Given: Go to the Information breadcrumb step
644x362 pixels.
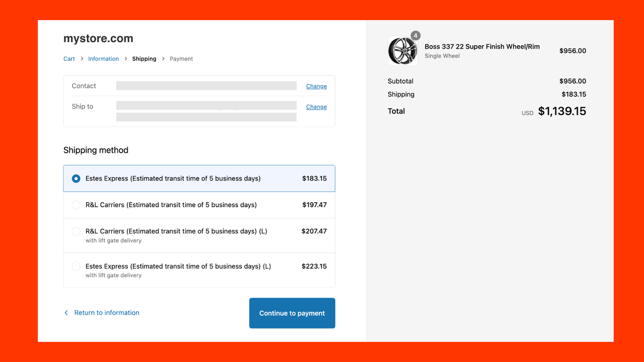Looking at the screenshot, I should point(104,59).
